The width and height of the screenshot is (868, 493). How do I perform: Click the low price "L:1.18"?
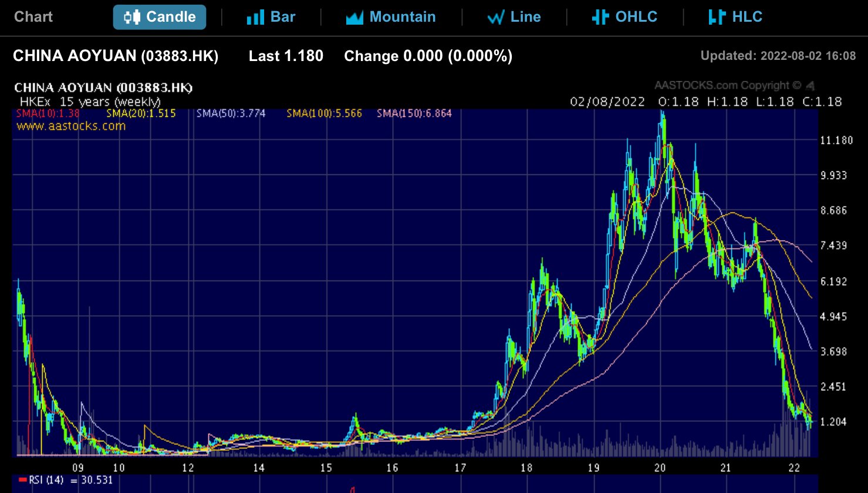pyautogui.click(x=775, y=102)
